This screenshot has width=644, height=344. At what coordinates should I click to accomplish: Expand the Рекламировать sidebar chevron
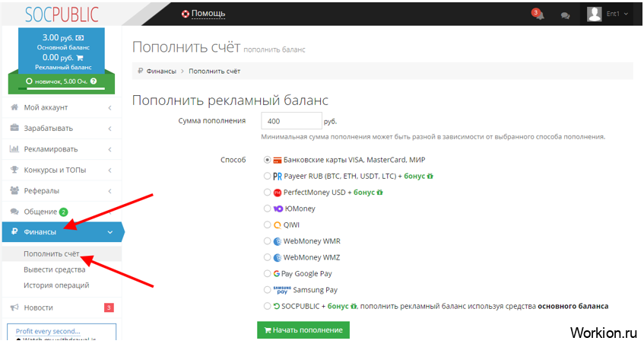click(x=109, y=149)
